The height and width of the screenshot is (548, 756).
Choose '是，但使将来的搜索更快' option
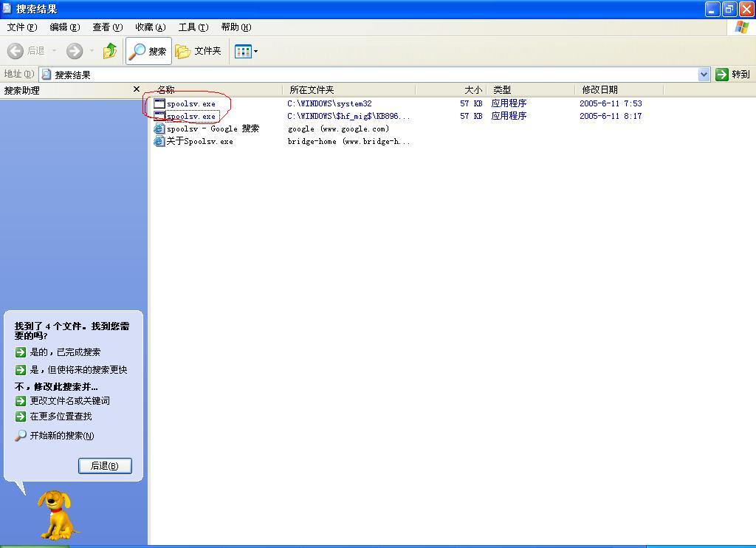(x=78, y=370)
